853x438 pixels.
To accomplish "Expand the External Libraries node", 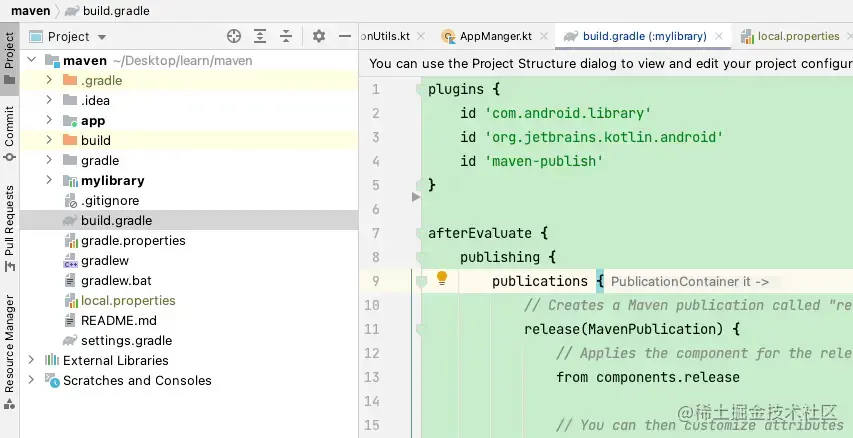I will pyautogui.click(x=31, y=360).
